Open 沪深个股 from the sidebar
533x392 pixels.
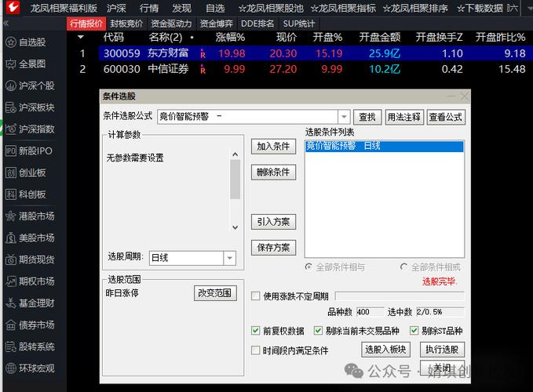pos(30,85)
